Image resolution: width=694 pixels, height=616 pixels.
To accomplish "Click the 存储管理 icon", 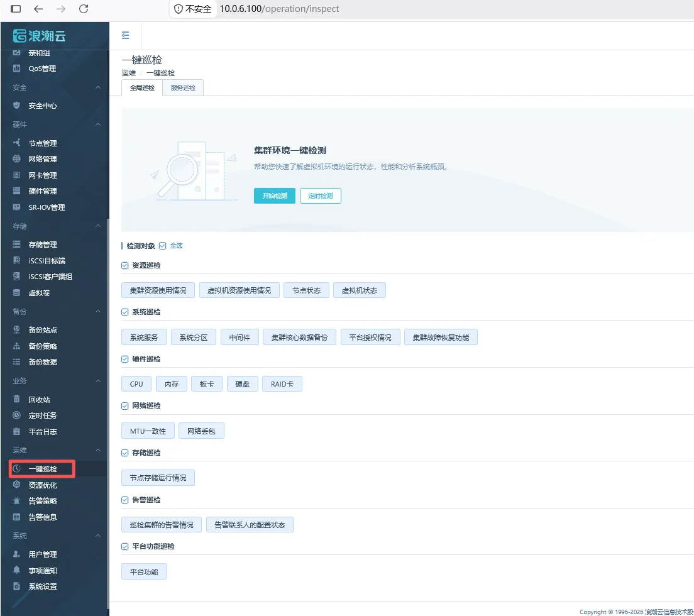I will 16,245.
